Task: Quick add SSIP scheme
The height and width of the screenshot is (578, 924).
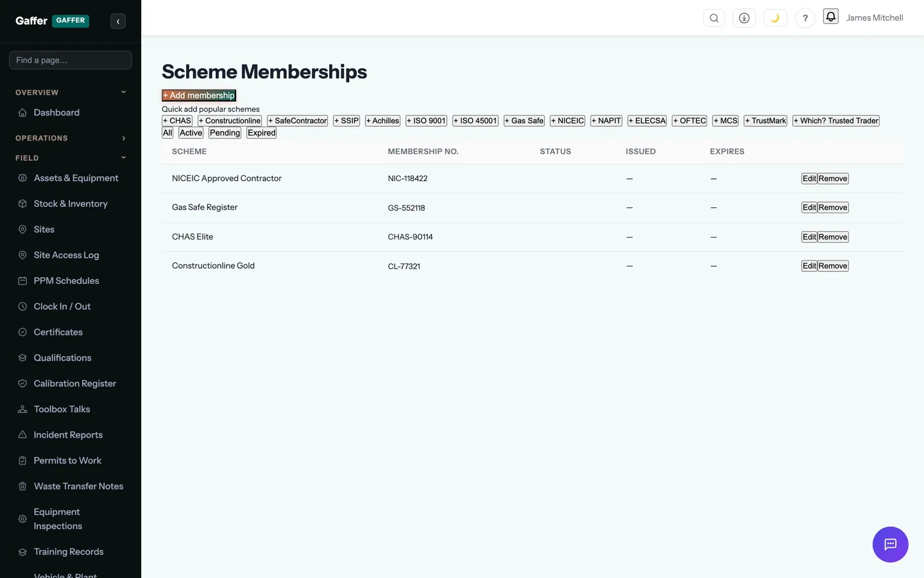Action: pyautogui.click(x=346, y=121)
